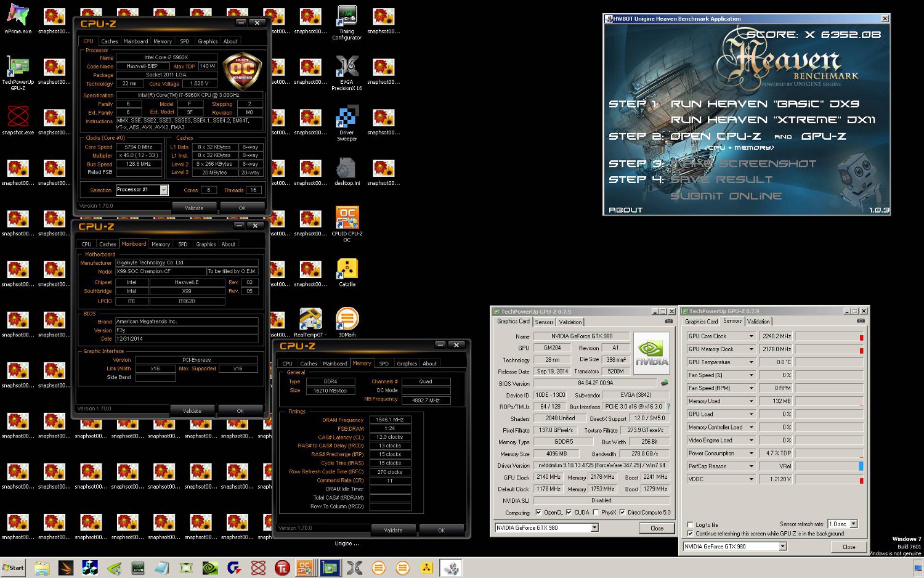The width and height of the screenshot is (924, 578).
Task: Click the NVIDIA logo in GPU-Z
Action: pyautogui.click(x=651, y=353)
